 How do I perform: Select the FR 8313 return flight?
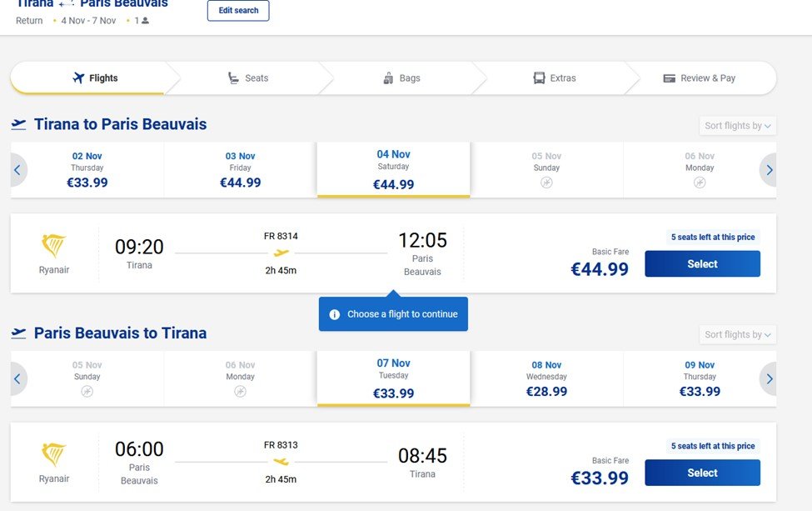[x=702, y=473]
